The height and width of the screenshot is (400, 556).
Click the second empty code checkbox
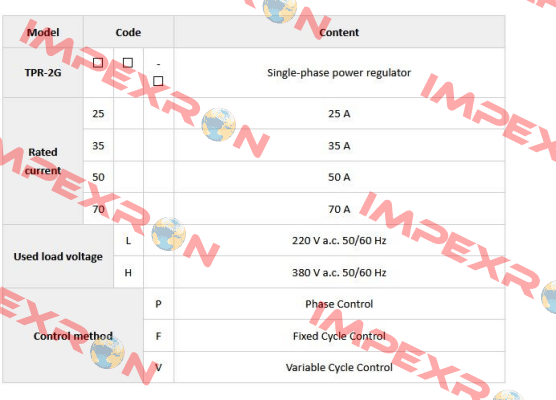click(128, 63)
